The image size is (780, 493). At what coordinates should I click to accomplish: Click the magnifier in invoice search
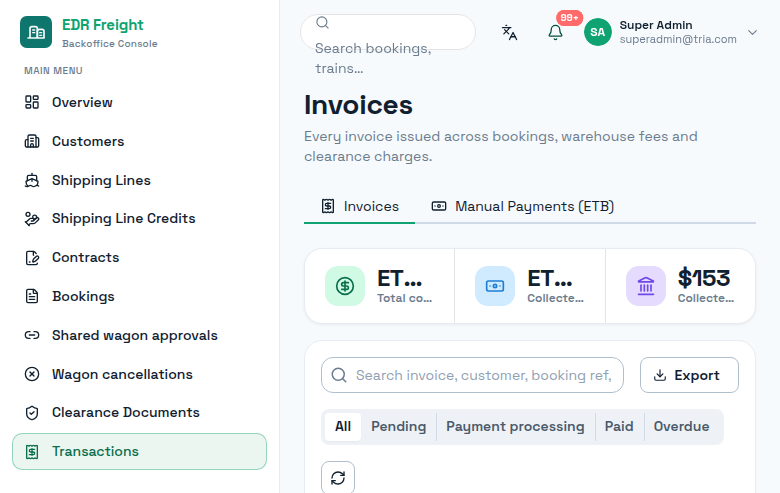pos(339,375)
